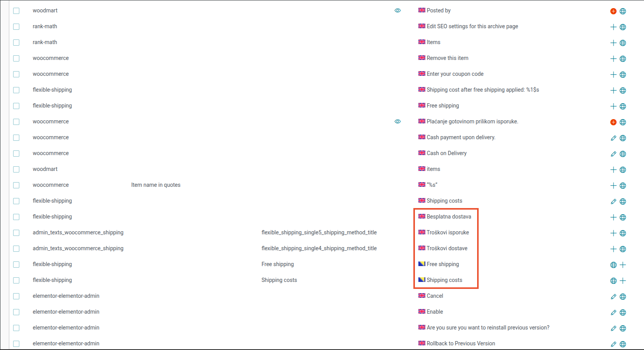The width and height of the screenshot is (644, 350).
Task: Click the pencil icon for "Cash on Delivery"
Action: coord(613,154)
